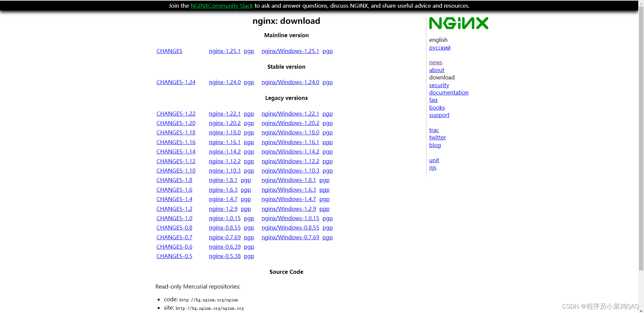This screenshot has height=313, width=644.
Task: Open the NGINXCommunity Slack link
Action: point(221,6)
